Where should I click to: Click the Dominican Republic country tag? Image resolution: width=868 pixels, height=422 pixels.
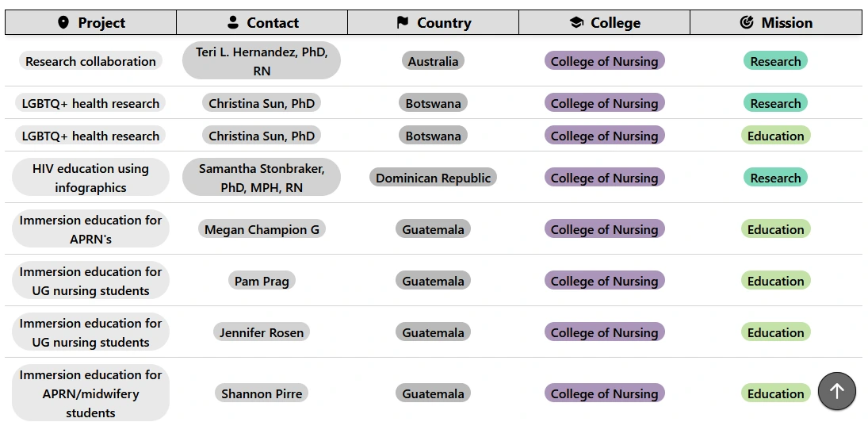[x=433, y=178]
